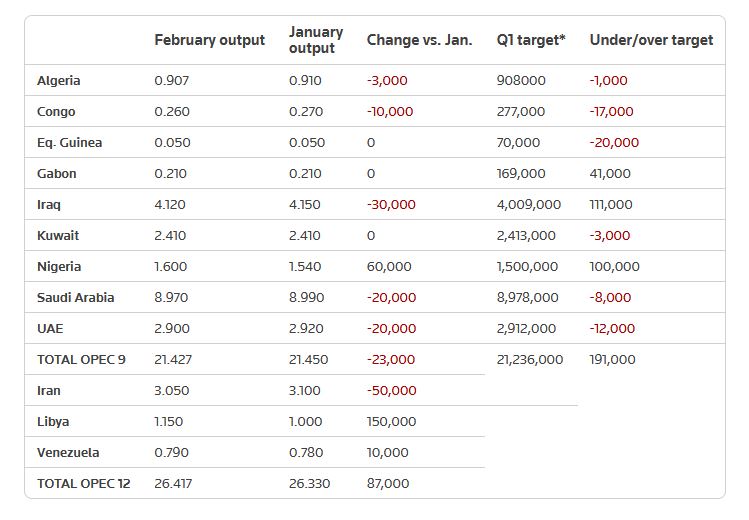This screenshot has width=749, height=520.
Task: Click Iran's red -50,000 change value
Action: tap(390, 390)
